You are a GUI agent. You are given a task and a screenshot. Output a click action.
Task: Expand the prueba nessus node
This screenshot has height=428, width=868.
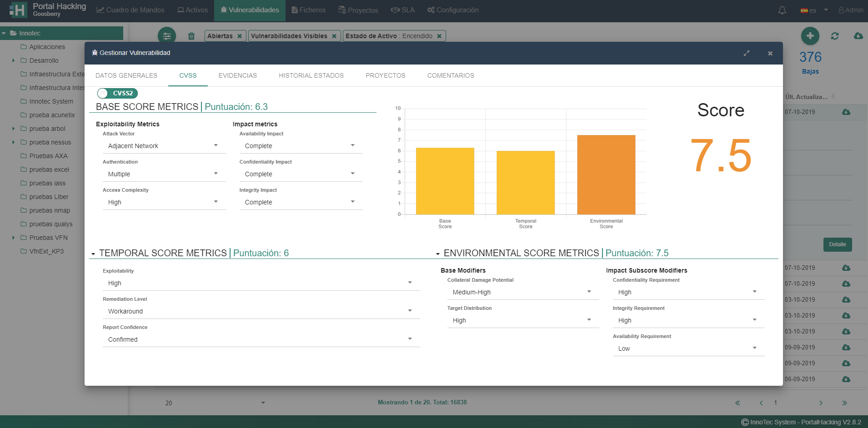13,142
